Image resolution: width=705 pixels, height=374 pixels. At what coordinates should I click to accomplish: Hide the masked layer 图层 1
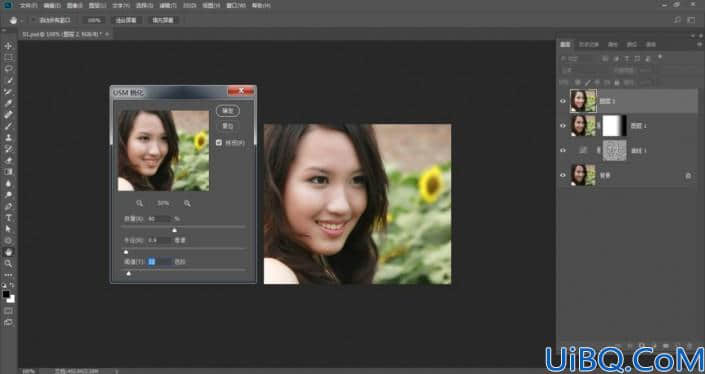coord(563,126)
